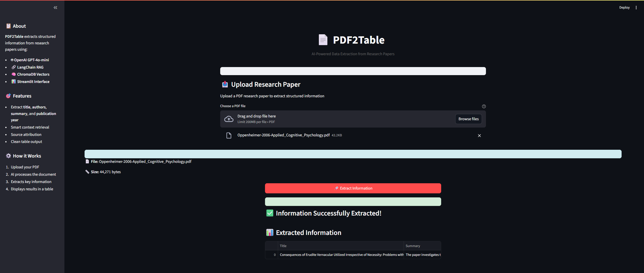Click the help icon beside file chooser
The width and height of the screenshot is (644, 273).
pos(484,106)
